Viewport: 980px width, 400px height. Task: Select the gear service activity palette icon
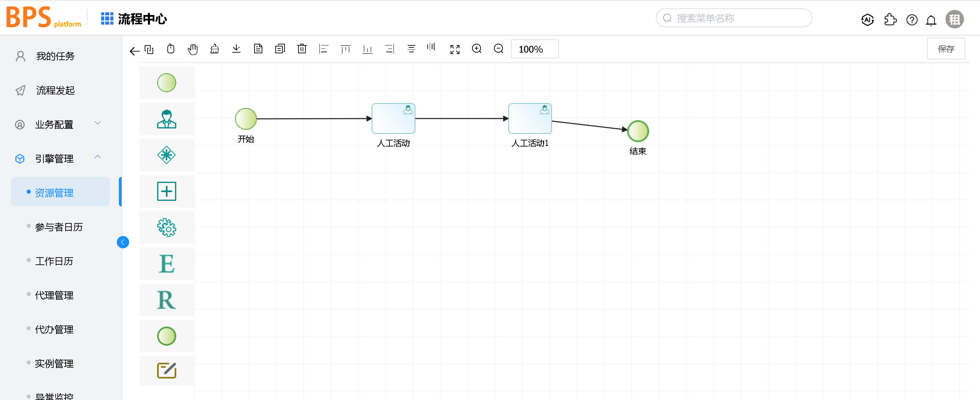pyautogui.click(x=167, y=227)
